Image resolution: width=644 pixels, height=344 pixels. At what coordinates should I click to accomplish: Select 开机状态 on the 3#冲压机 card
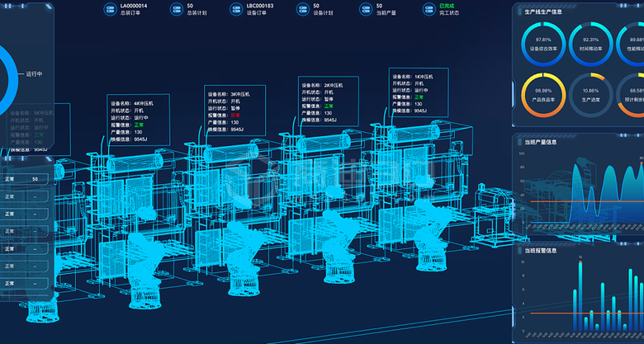(x=224, y=101)
